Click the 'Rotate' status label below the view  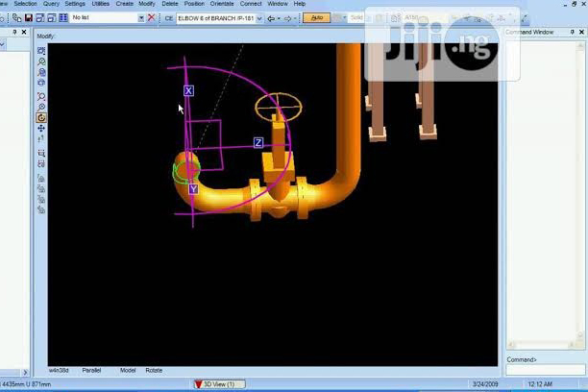pos(154,370)
